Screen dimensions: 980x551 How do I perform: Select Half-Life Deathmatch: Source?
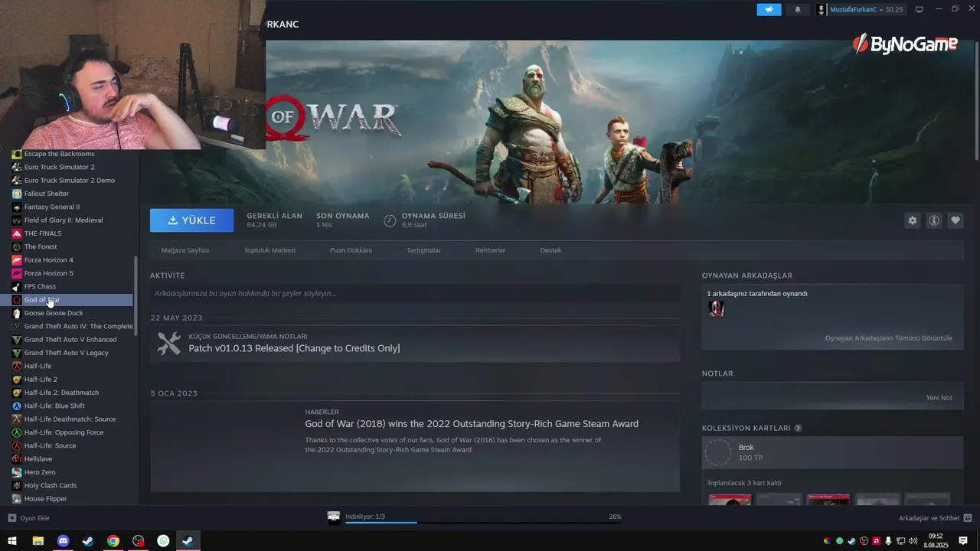point(70,419)
